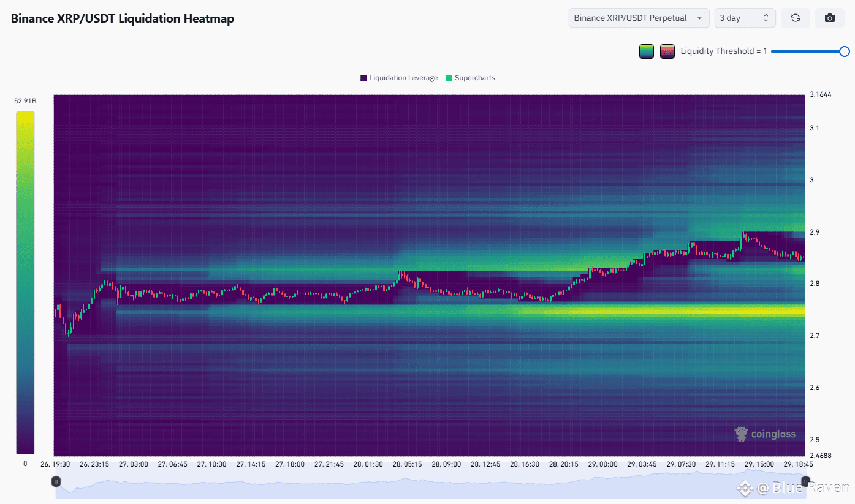
Task: Select the pink-purple heatmap color theme
Action: click(x=667, y=51)
